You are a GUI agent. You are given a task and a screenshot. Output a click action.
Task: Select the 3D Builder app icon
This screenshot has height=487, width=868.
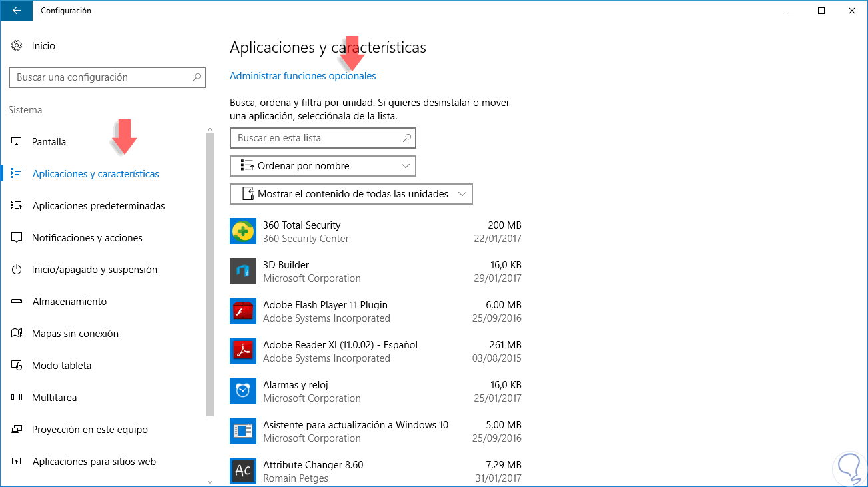point(243,272)
